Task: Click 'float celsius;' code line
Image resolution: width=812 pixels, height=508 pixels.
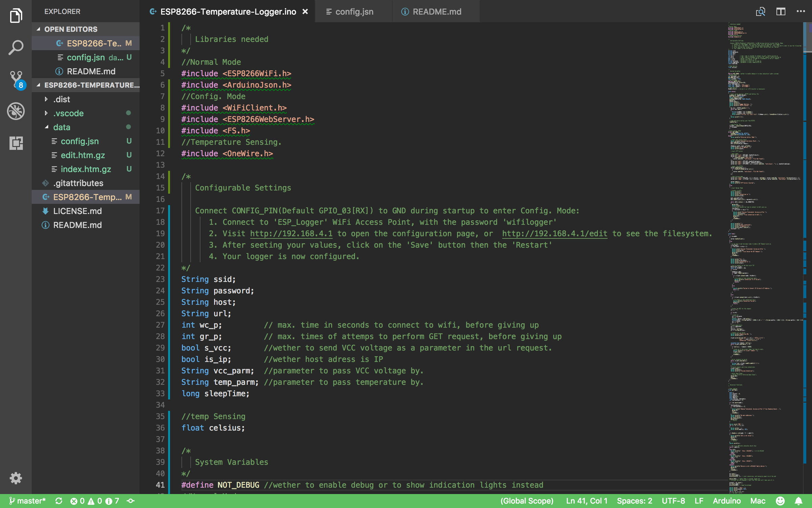Action: click(x=213, y=428)
